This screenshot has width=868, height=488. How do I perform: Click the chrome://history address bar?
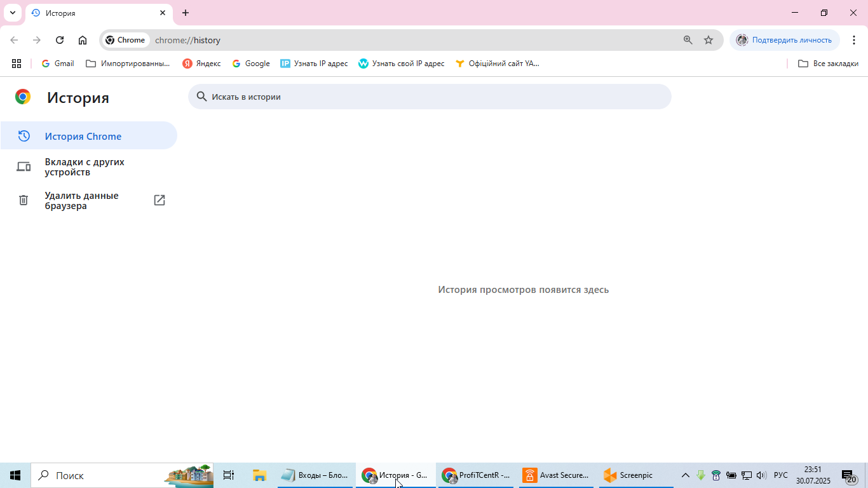pos(413,40)
